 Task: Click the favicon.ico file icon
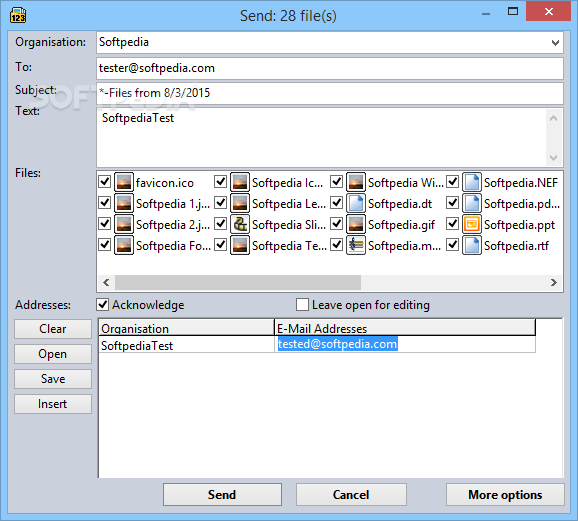pos(124,182)
